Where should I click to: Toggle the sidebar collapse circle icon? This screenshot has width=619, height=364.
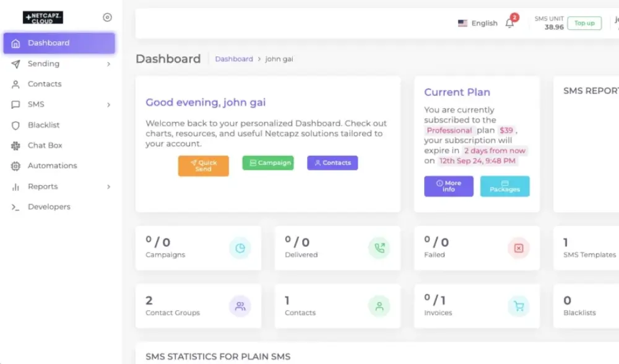coord(107,17)
